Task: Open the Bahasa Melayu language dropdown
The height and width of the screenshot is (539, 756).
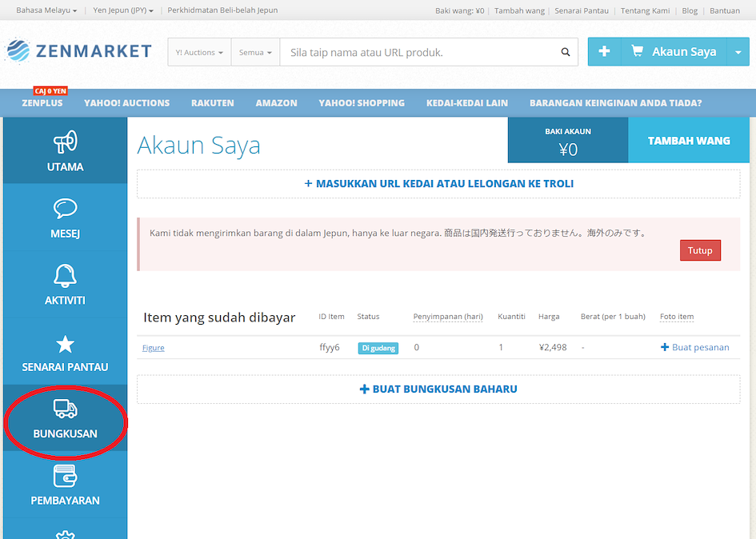Action: [46, 10]
